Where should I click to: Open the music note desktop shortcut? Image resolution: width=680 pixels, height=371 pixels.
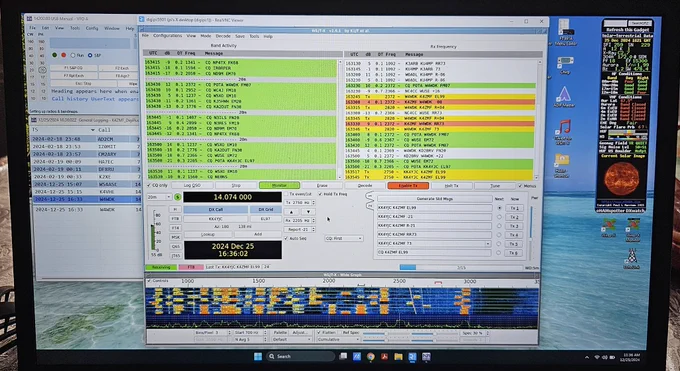(564, 128)
